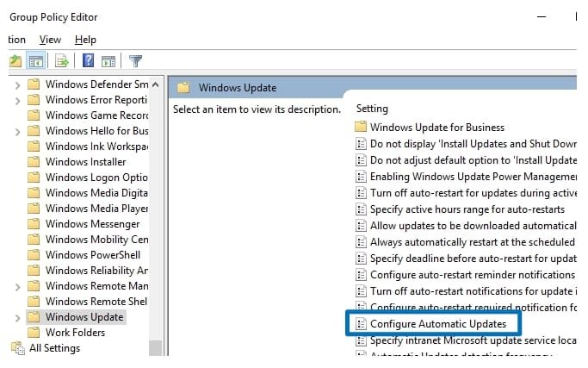Viewport: 588px width, 368px height.
Task: Select Configure auto-restart reminder notifications policy
Action: 465,275
